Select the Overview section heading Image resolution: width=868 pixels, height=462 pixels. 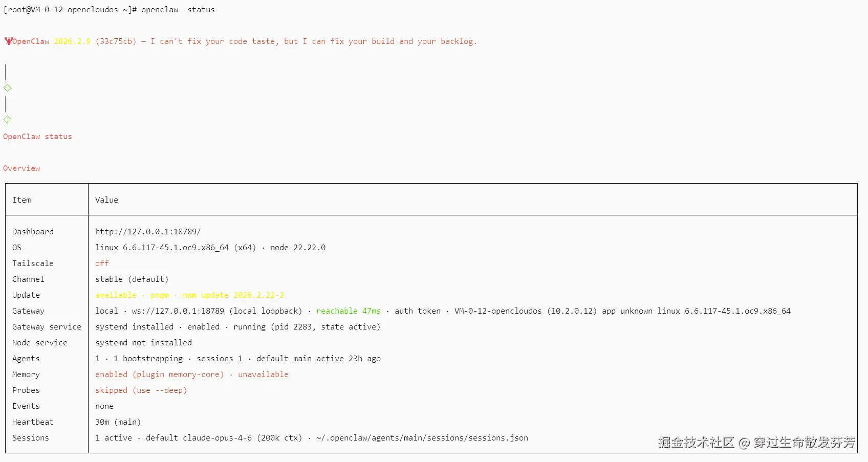[x=21, y=168]
